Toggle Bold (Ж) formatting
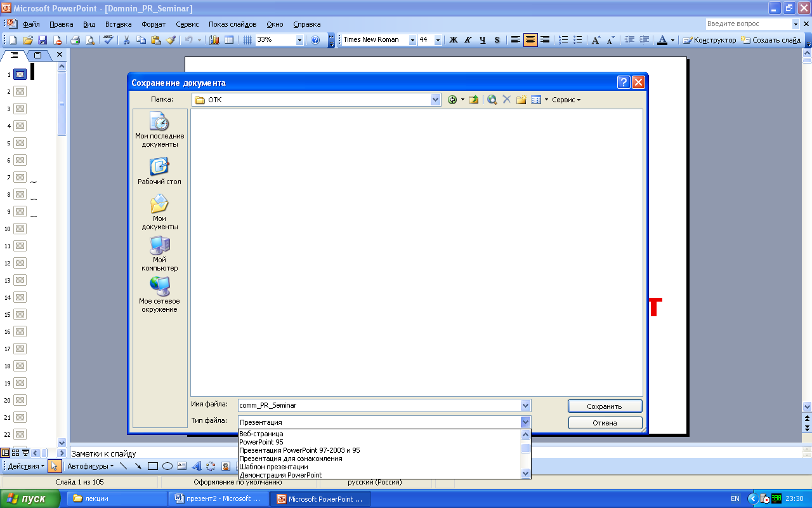Screen dimensions: 812x508 click(x=454, y=40)
